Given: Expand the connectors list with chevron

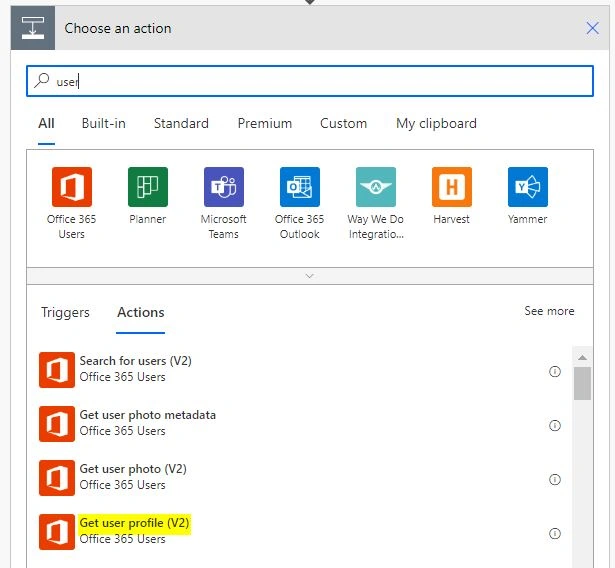Looking at the screenshot, I should click(309, 276).
